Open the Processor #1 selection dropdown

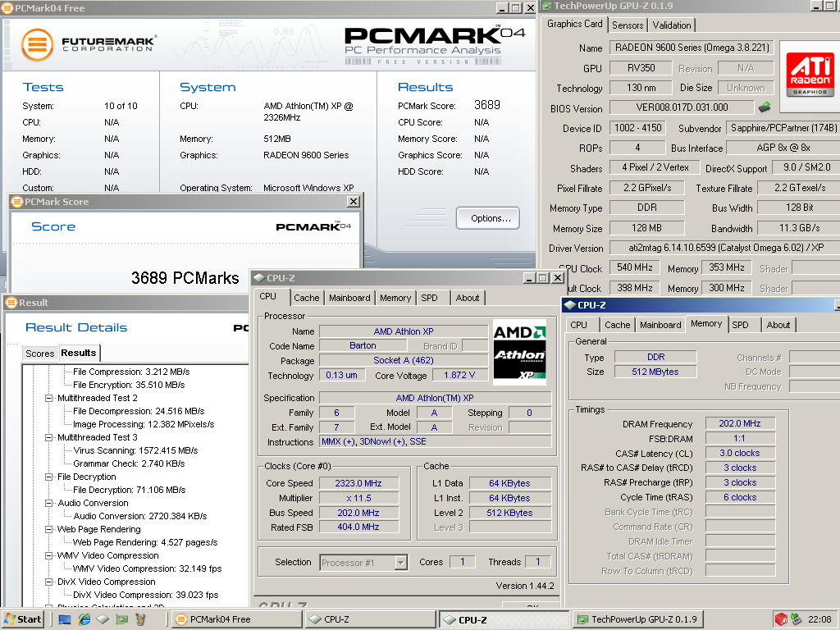point(400,563)
